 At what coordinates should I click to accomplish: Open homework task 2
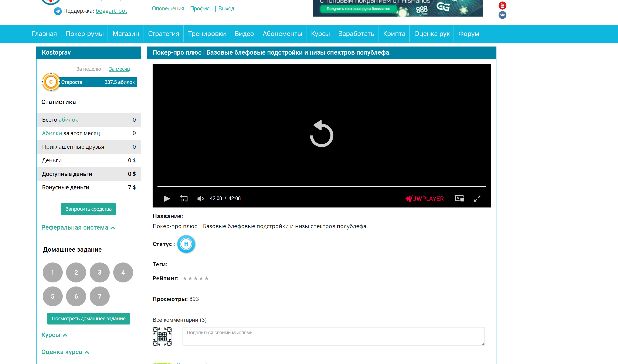click(x=76, y=272)
